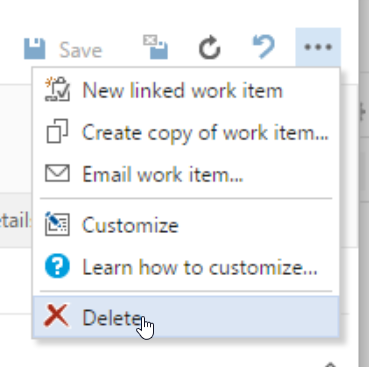The height and width of the screenshot is (367, 369).
Task: Revert changes with the blue undo arrow
Action: (264, 47)
